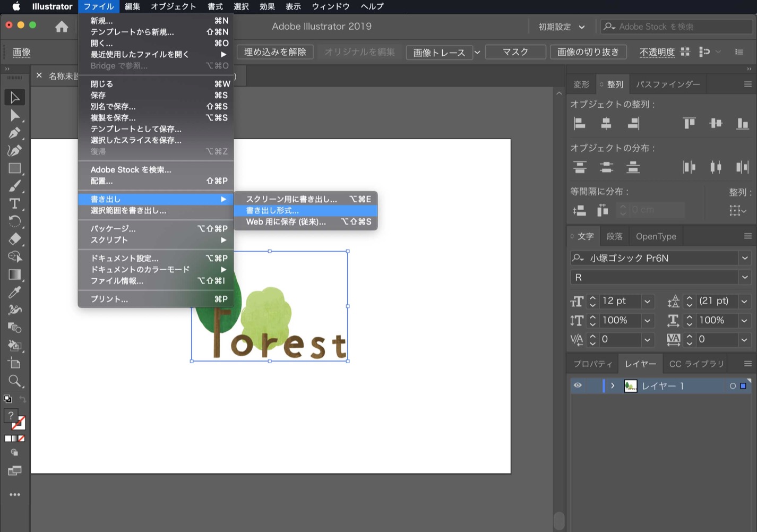Click the Home icon
Image resolution: width=757 pixels, height=532 pixels.
click(62, 27)
